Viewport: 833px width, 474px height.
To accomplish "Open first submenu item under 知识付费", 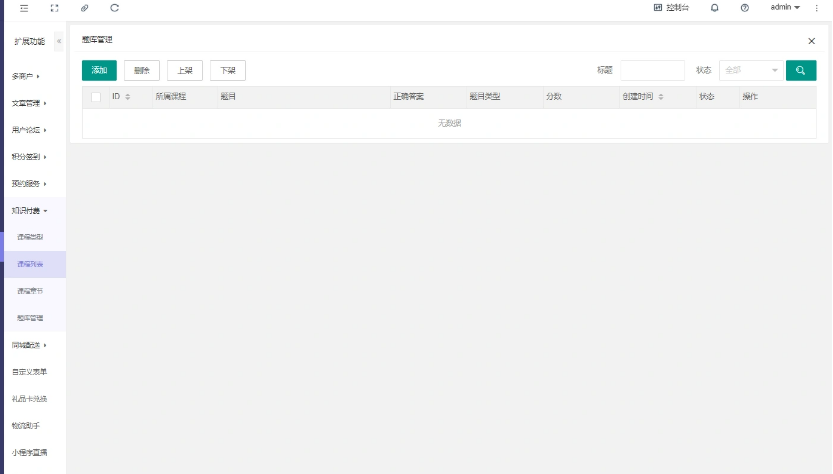I will [30, 237].
